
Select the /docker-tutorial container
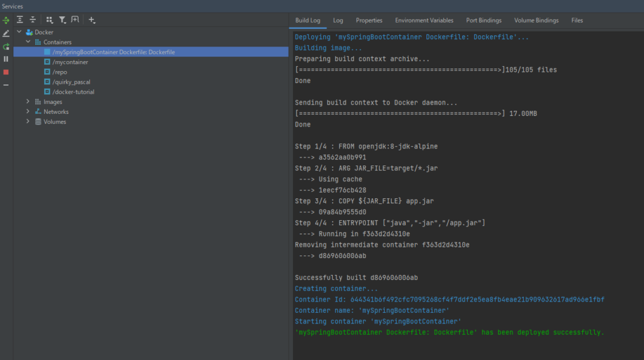pyautogui.click(x=73, y=92)
